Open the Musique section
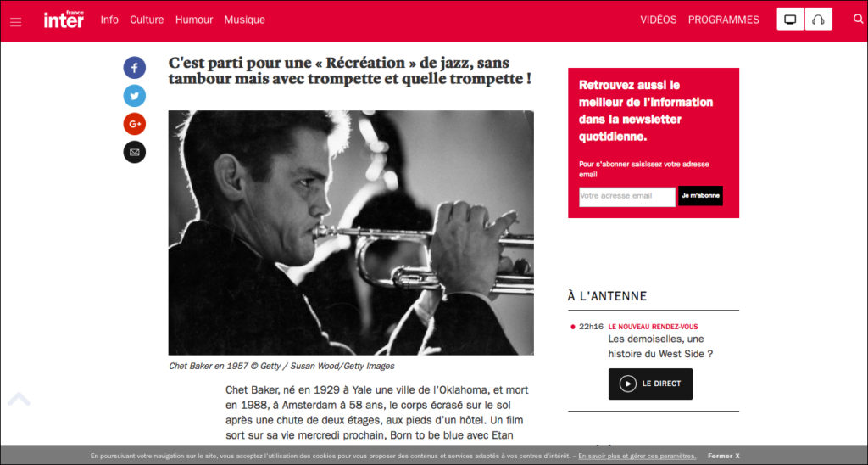This screenshot has height=465, width=868. click(245, 20)
